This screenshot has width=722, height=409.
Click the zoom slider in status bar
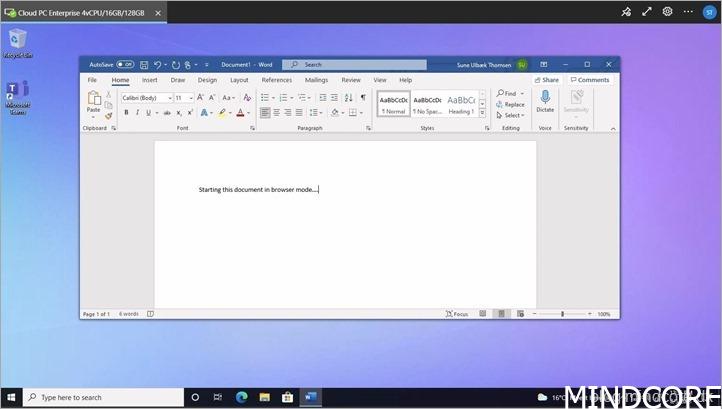pos(562,314)
